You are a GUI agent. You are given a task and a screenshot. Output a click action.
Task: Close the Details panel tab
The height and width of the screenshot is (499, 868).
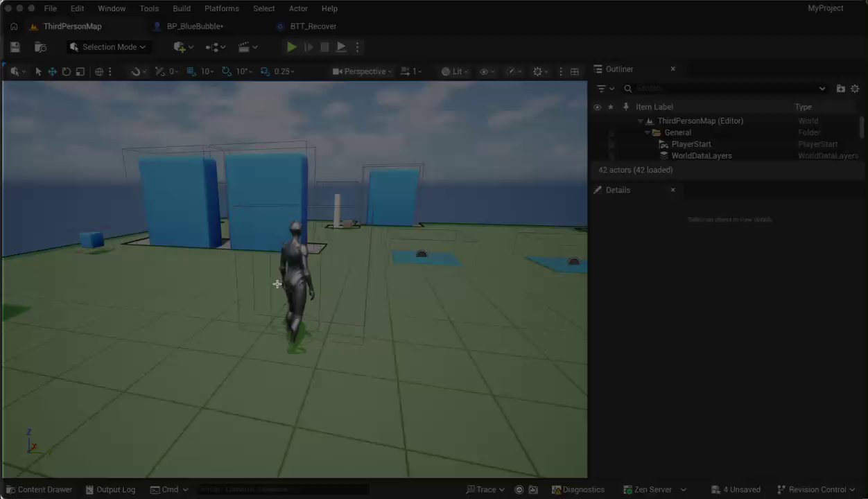672,190
